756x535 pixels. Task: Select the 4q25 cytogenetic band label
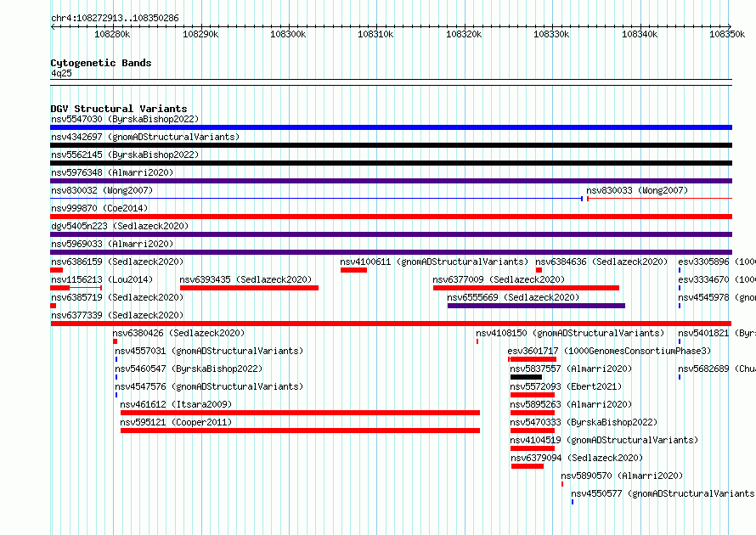click(x=61, y=73)
